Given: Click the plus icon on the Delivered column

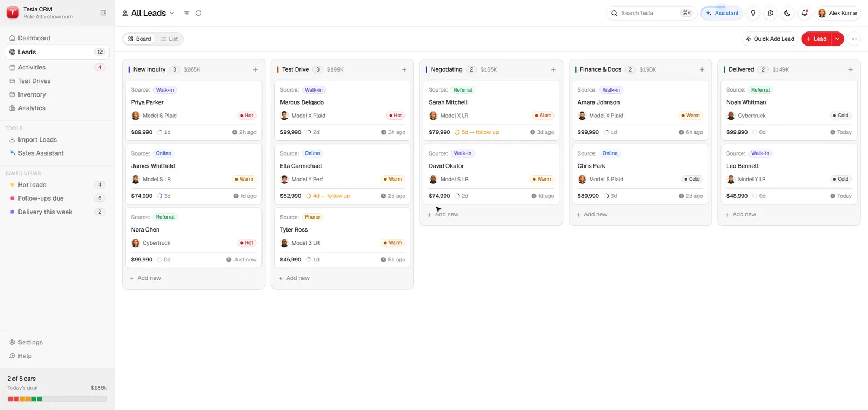Looking at the screenshot, I should pos(851,69).
